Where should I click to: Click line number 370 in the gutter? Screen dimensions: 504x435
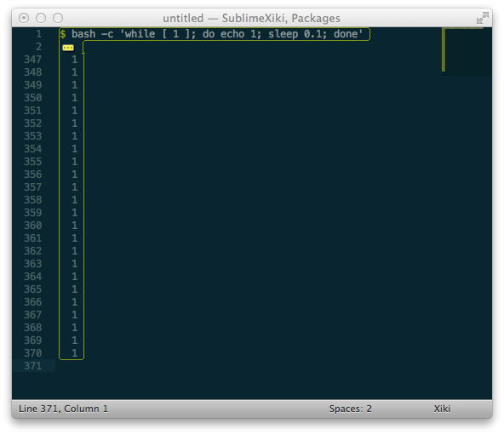[33, 353]
